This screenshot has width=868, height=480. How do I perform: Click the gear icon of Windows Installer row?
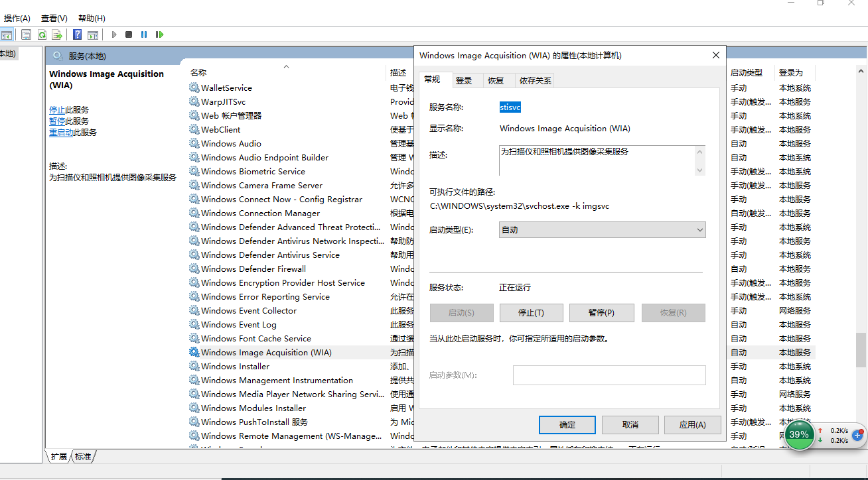194,366
